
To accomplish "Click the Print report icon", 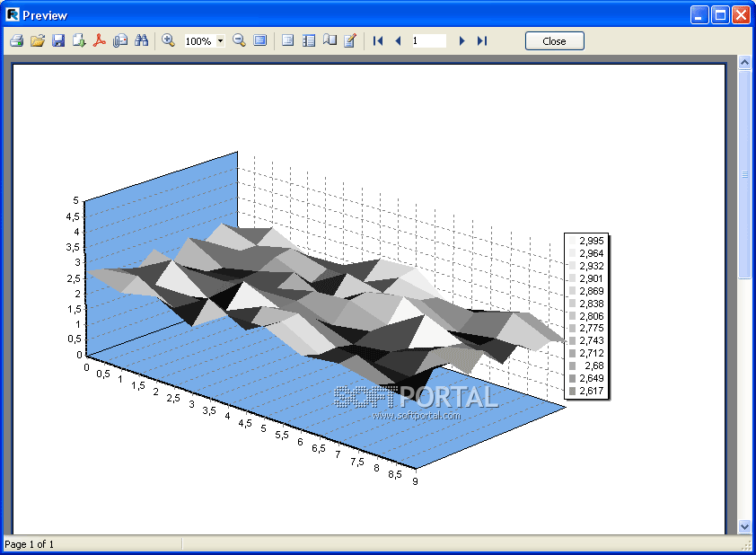I will tap(16, 40).
